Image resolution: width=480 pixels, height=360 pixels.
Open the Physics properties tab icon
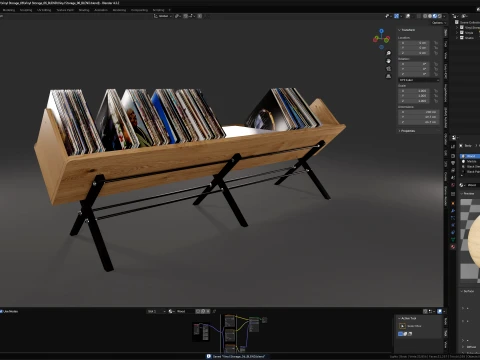pos(453,225)
